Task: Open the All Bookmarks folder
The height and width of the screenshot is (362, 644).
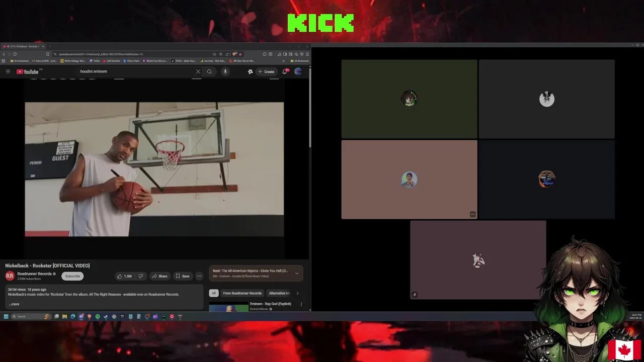Action: point(299,61)
